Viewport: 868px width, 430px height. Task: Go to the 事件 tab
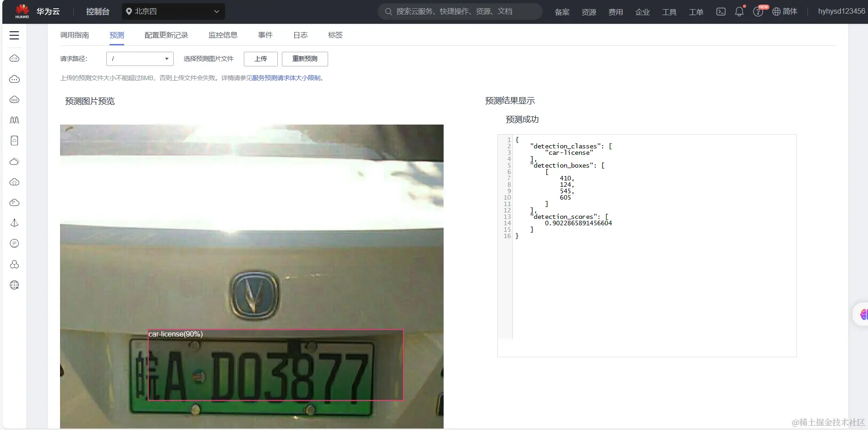tap(265, 35)
